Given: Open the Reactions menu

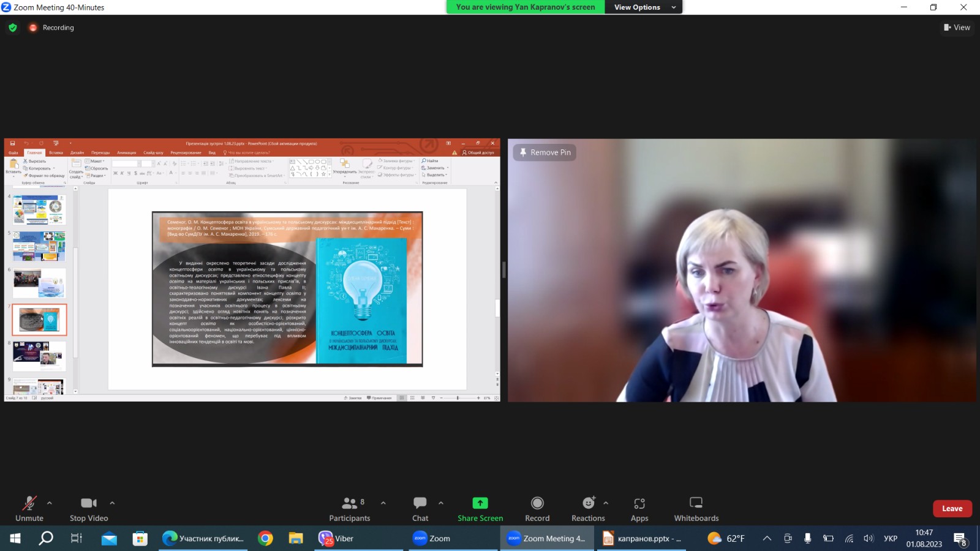Looking at the screenshot, I should 588,509.
